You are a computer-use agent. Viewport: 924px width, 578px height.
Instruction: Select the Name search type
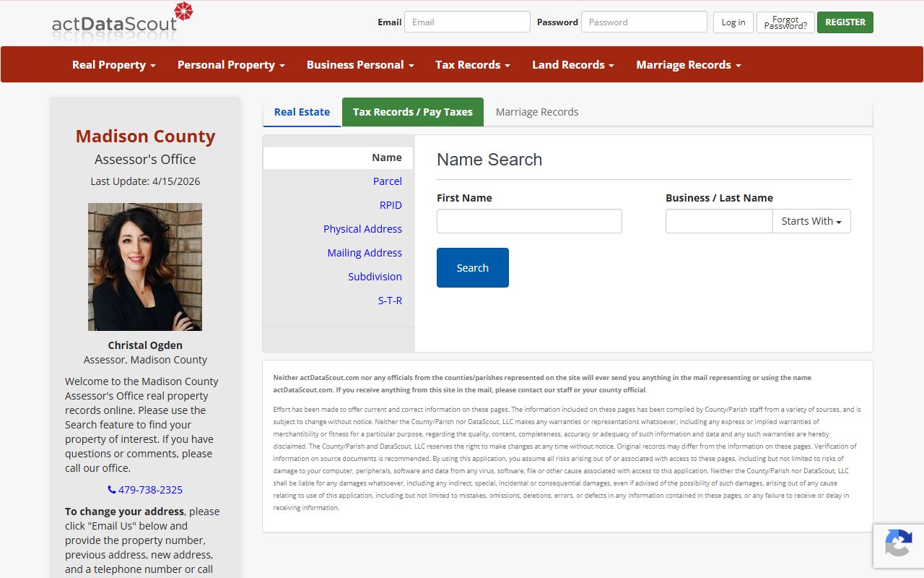pos(338,158)
